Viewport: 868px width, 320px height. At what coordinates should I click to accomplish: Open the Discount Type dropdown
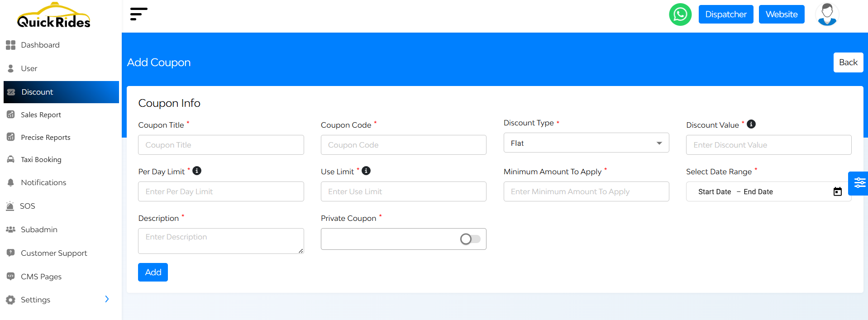coord(586,143)
